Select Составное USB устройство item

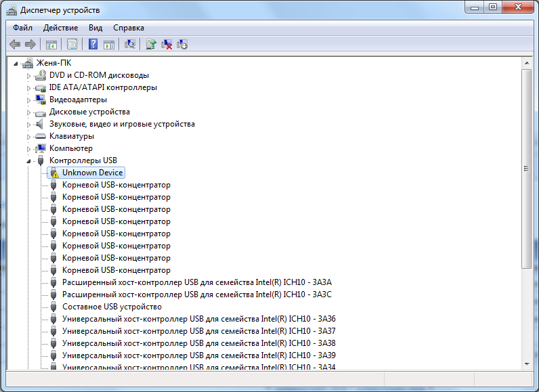pos(112,307)
